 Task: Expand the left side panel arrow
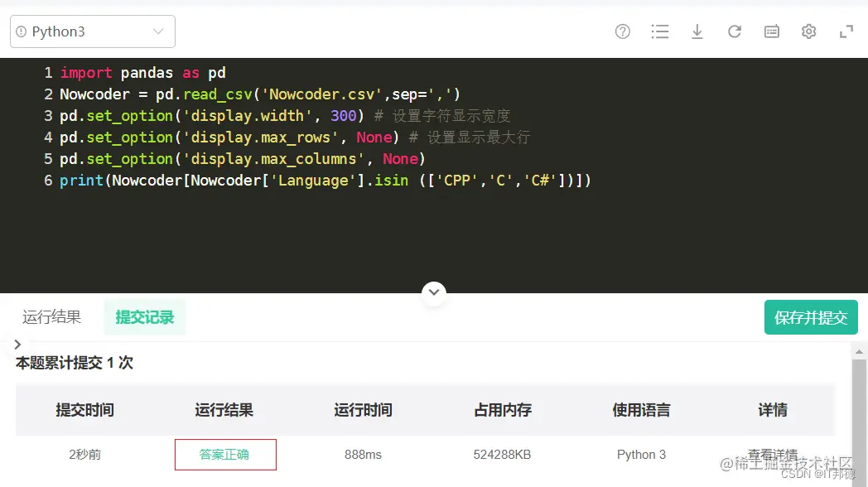[x=17, y=345]
